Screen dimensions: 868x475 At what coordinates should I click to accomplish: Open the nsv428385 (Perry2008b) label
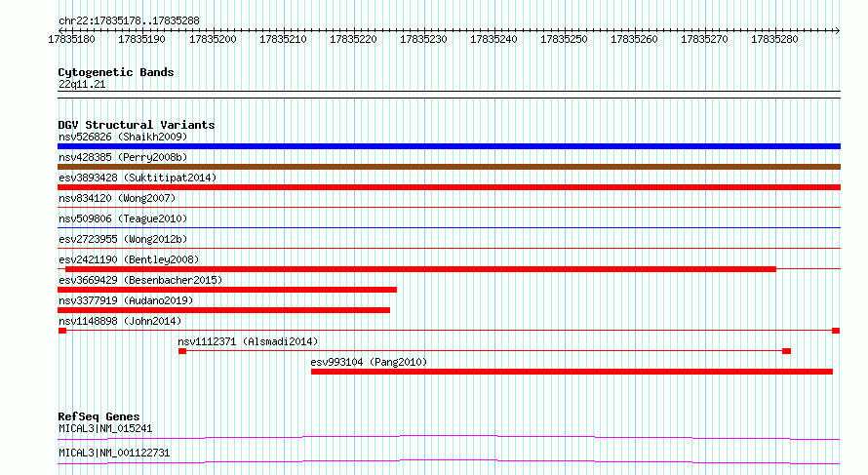123,157
